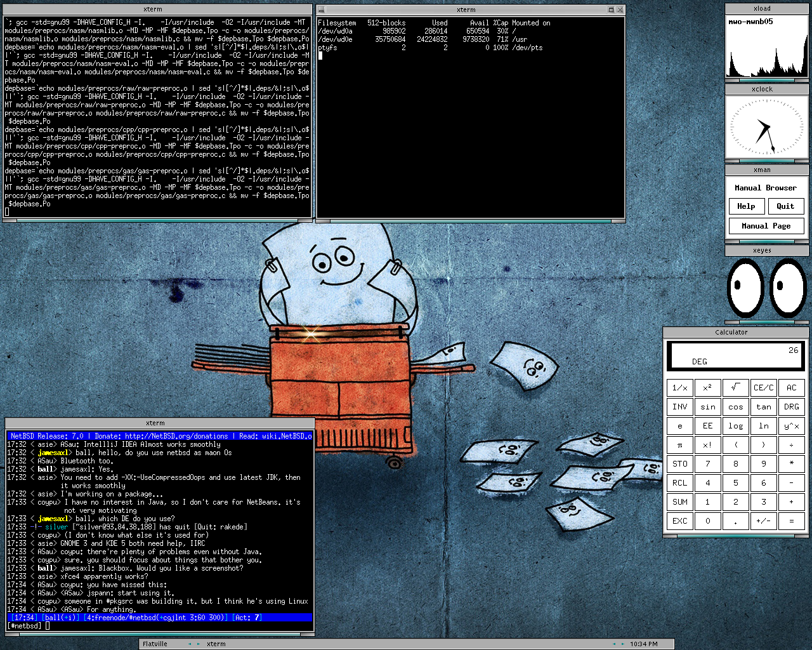This screenshot has width=812, height=650.
Task: Click the plus key on Calculator
Action: pyautogui.click(x=791, y=501)
